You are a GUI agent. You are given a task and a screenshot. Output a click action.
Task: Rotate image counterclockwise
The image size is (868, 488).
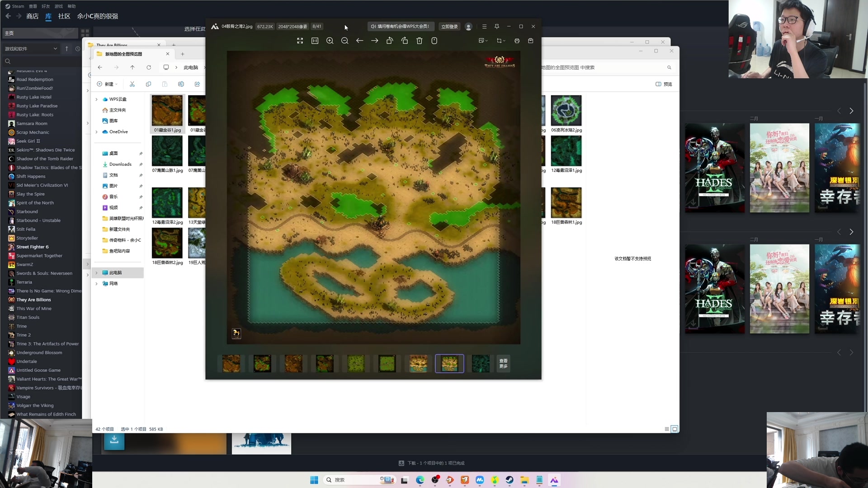coord(390,41)
